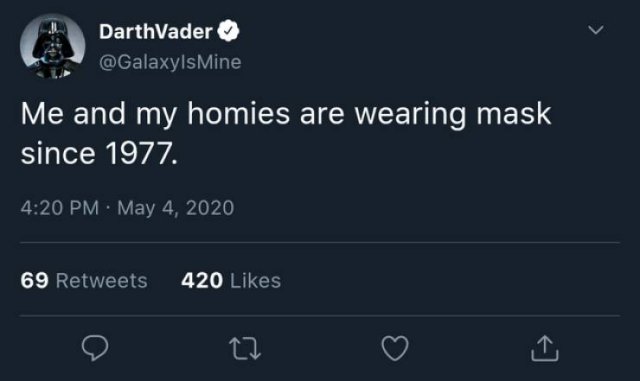The height and width of the screenshot is (381, 640).
Task: Click the word "mask" in the tweet
Action: 513,114
